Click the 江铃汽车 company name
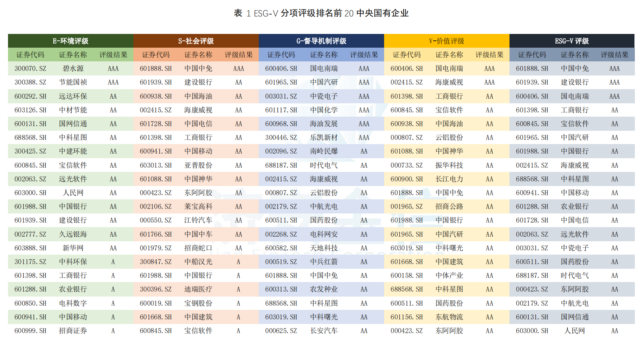This screenshot has height=340, width=644. click(x=198, y=220)
